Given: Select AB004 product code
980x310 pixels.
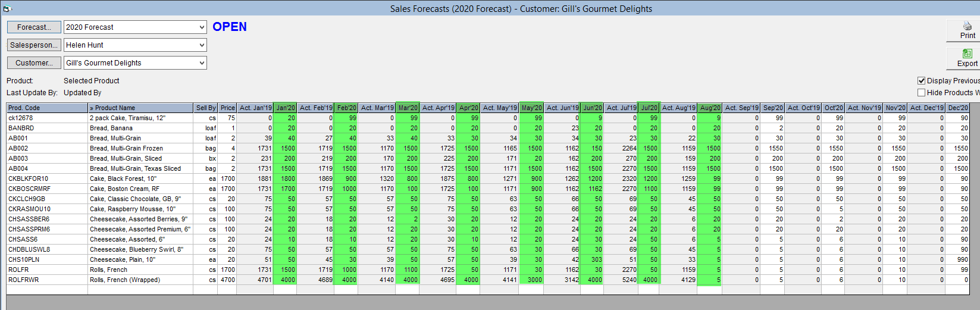Looking at the screenshot, I should pos(47,168).
